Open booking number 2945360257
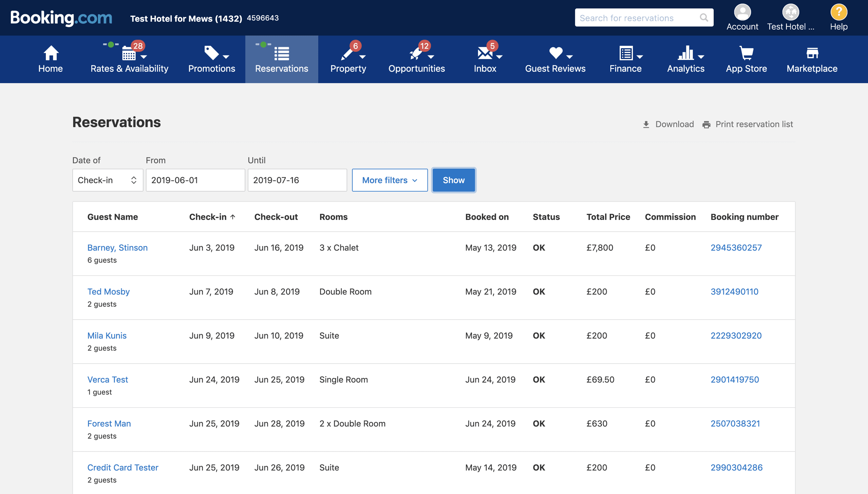The image size is (868, 494). pyautogui.click(x=736, y=247)
